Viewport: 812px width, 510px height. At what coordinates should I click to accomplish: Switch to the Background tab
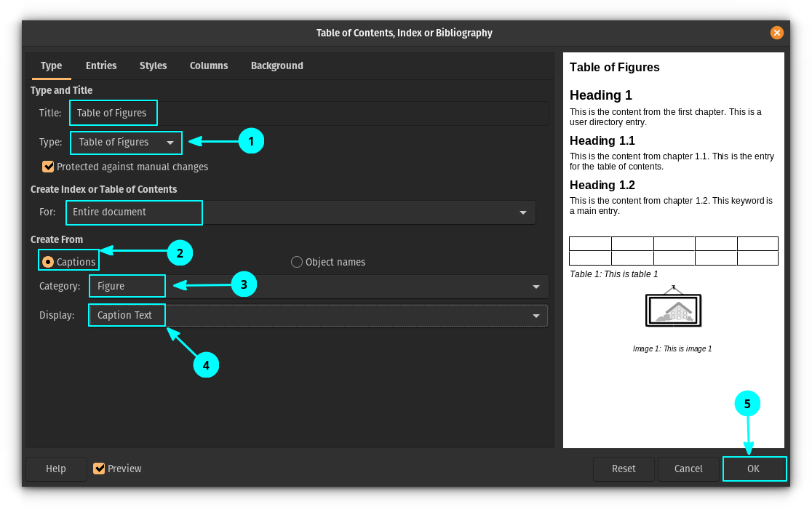(x=276, y=65)
